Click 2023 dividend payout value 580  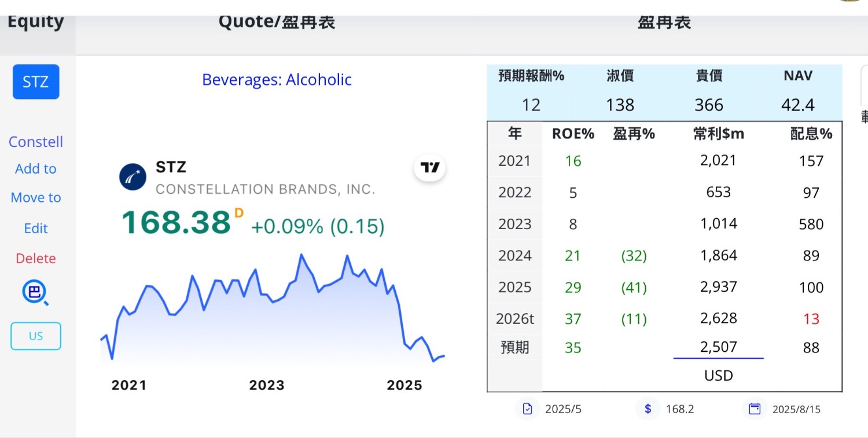pyautogui.click(x=811, y=224)
